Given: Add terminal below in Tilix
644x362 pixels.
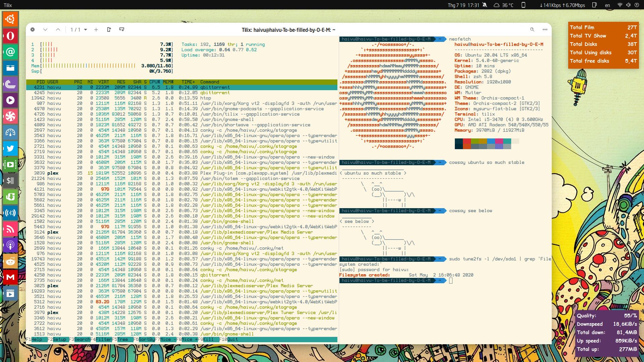Looking at the screenshot, I should coord(122,29).
